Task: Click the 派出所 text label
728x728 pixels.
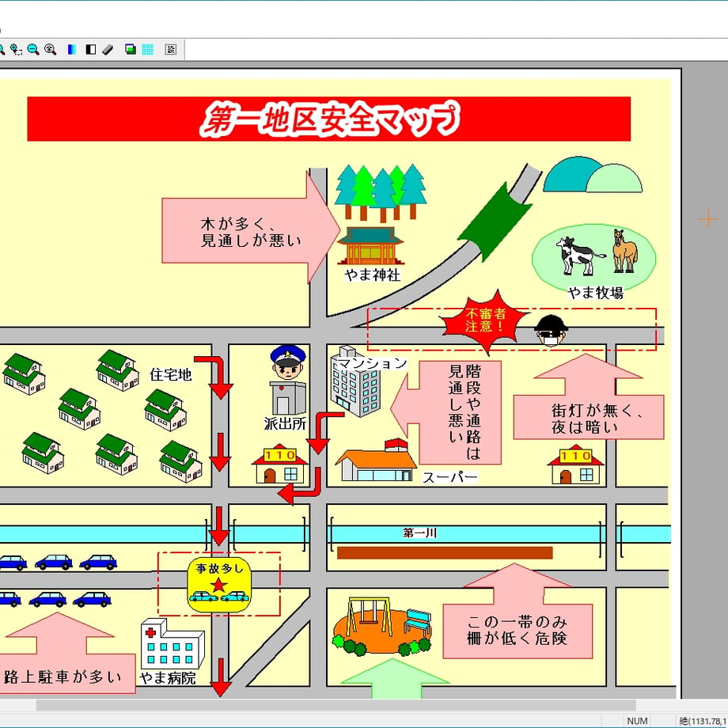Action: (x=285, y=423)
